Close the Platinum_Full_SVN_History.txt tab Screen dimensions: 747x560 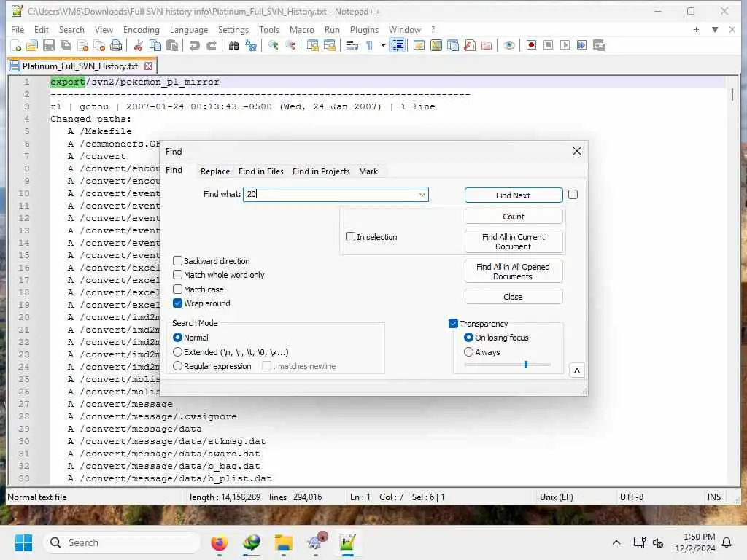(149, 66)
